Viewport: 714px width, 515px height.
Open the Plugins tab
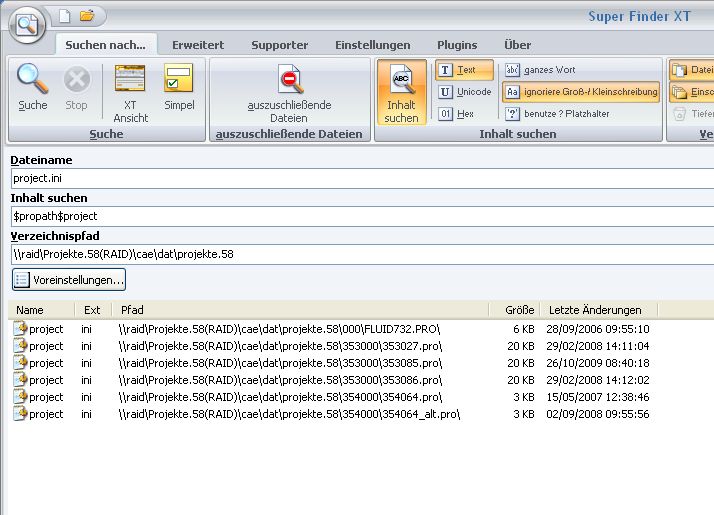tap(457, 45)
